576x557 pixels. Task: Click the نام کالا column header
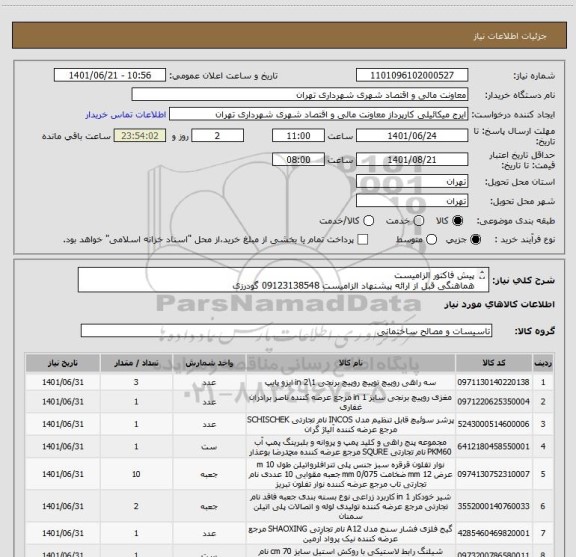coord(350,363)
